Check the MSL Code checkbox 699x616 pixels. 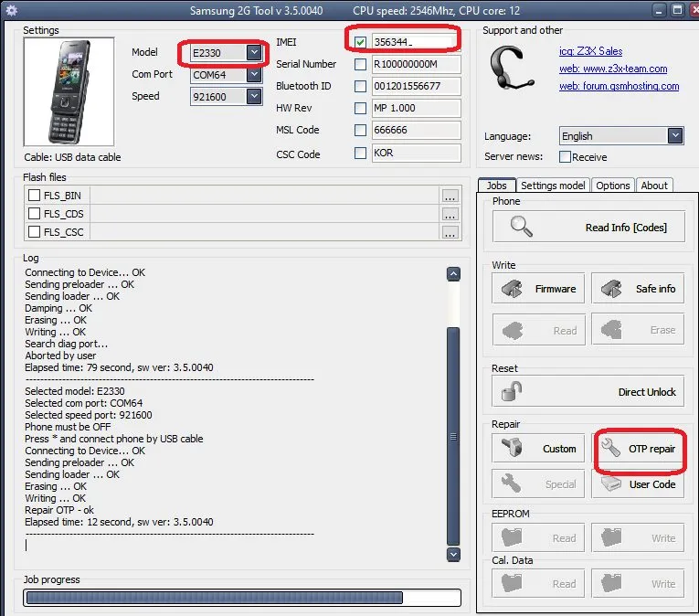[x=360, y=130]
